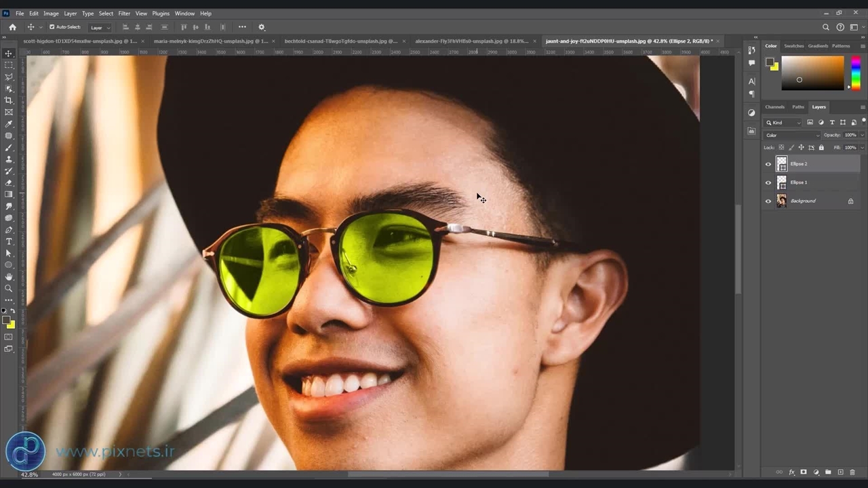The width and height of the screenshot is (868, 488).
Task: Switch to the Swatches panel tab
Action: (793, 46)
